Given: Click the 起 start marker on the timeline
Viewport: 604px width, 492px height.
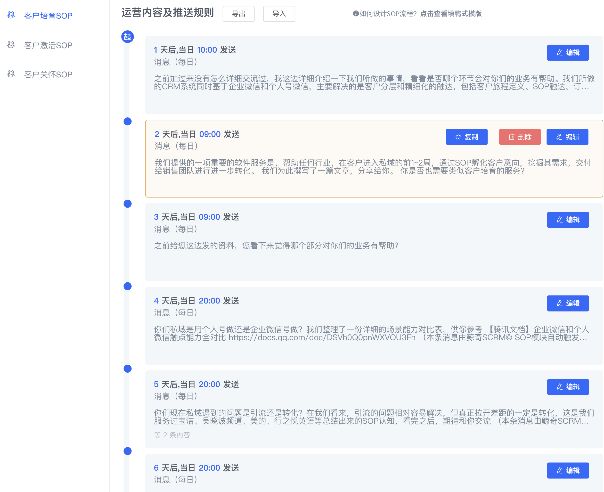Looking at the screenshot, I should click(128, 37).
